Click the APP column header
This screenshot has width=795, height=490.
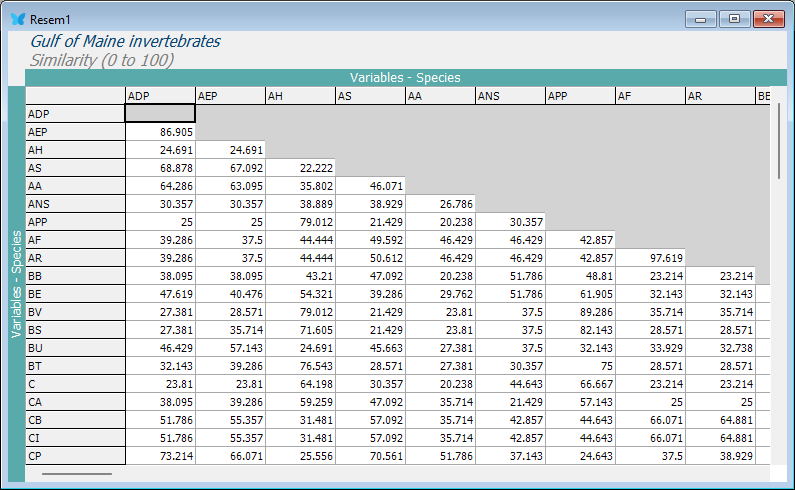point(579,96)
